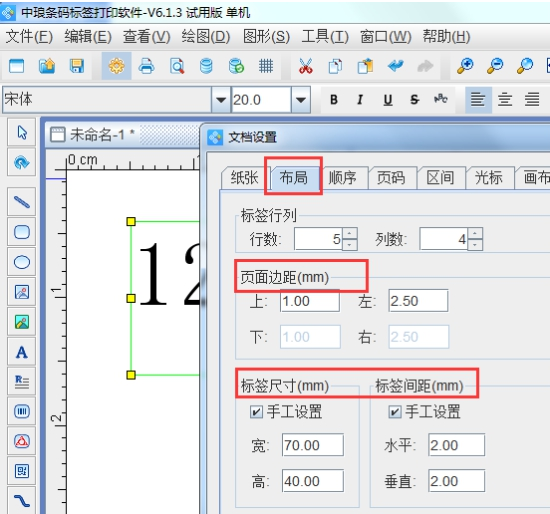Click the Zoom in magnifier icon
Image resolution: width=550 pixels, height=514 pixels.
[465, 66]
